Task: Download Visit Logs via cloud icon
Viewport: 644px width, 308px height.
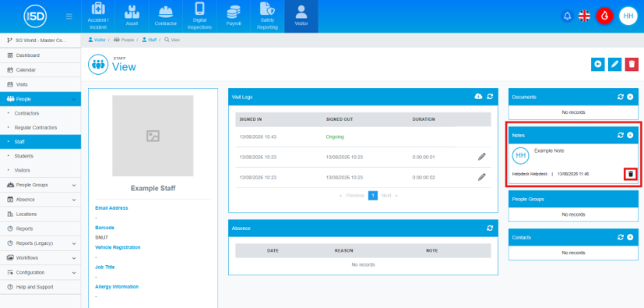Action: coord(478,96)
